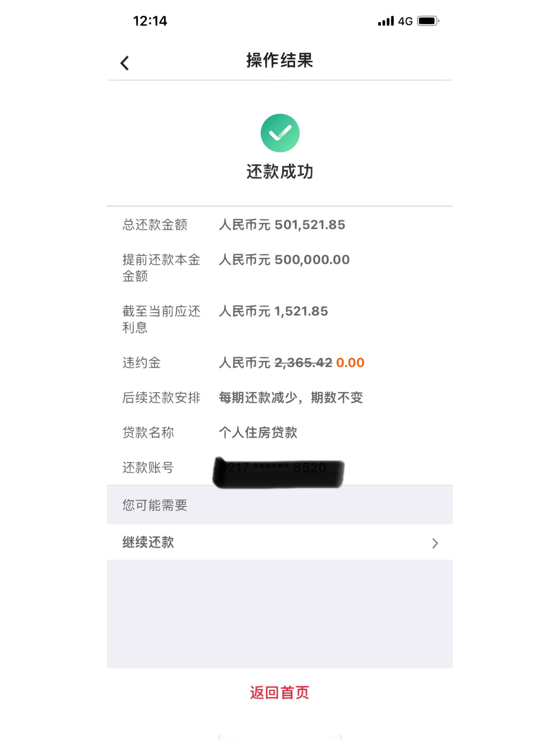This screenshot has height=747, width=560.
Task: Tap the clock showing 12:14
Action: 149,21
